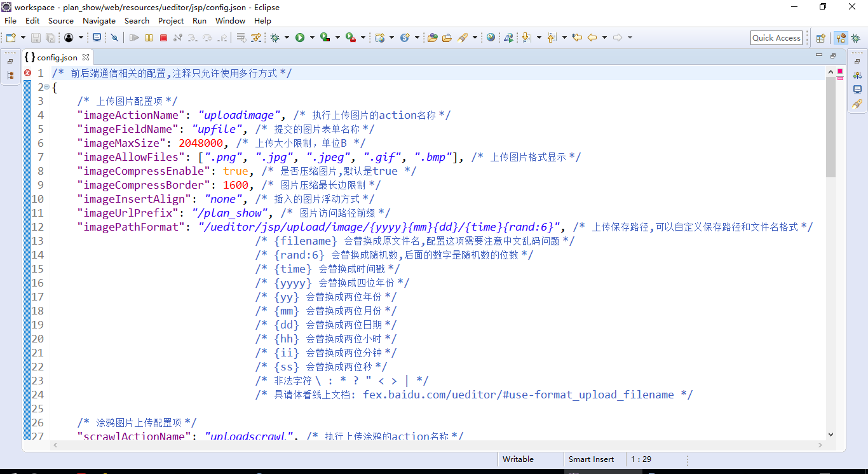This screenshot has width=868, height=474.
Task: Open a console with the monitor icon
Action: (97, 37)
